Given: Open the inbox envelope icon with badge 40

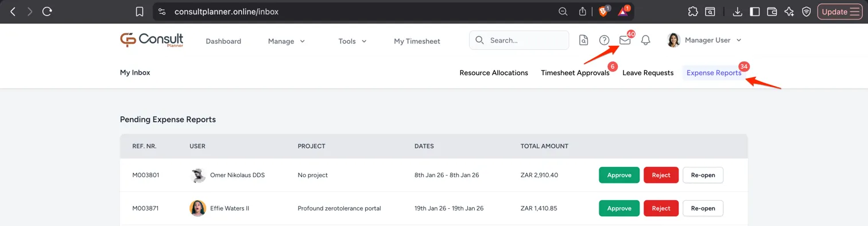Looking at the screenshot, I should pyautogui.click(x=625, y=40).
